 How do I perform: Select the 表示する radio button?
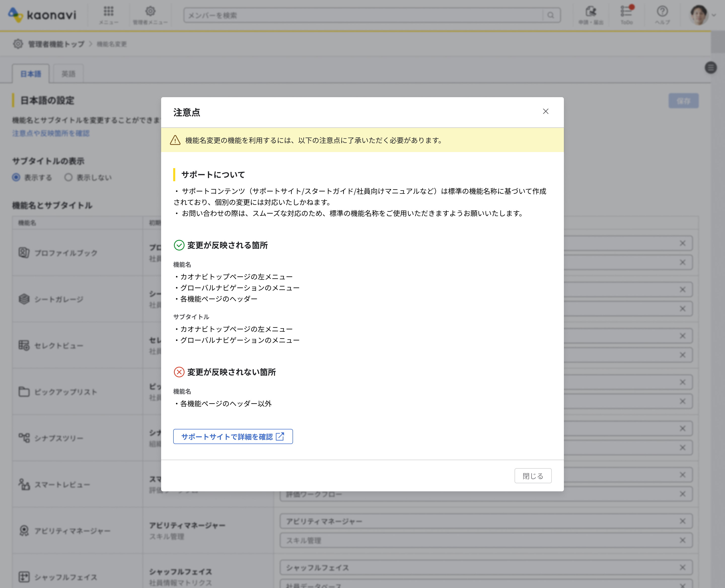point(16,177)
